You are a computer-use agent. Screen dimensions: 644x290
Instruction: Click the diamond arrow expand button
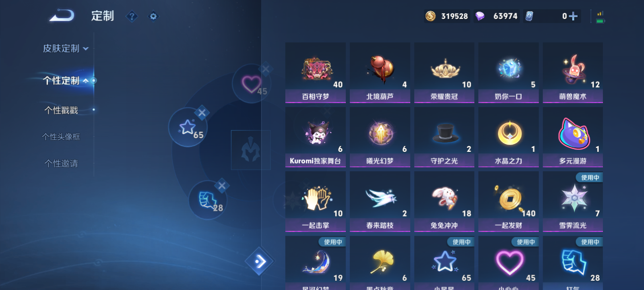[x=260, y=261]
